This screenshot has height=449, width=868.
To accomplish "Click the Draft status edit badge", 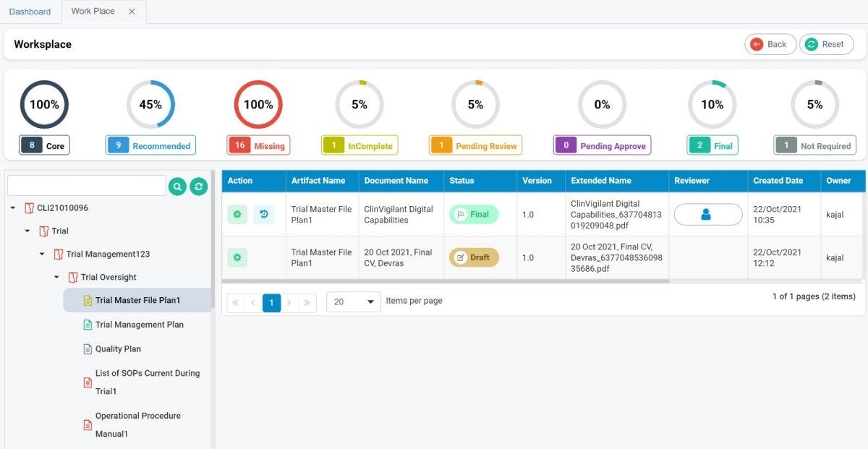I will (x=474, y=257).
